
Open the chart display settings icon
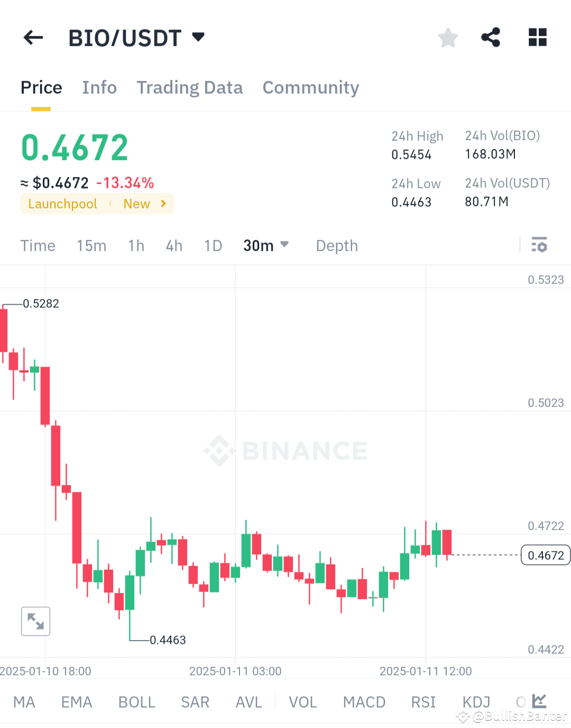(x=539, y=245)
